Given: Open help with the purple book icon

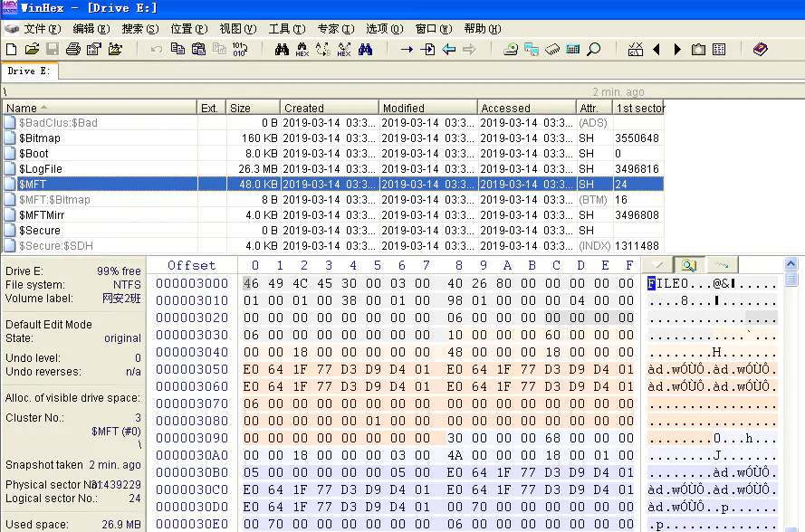Looking at the screenshot, I should pos(761,49).
